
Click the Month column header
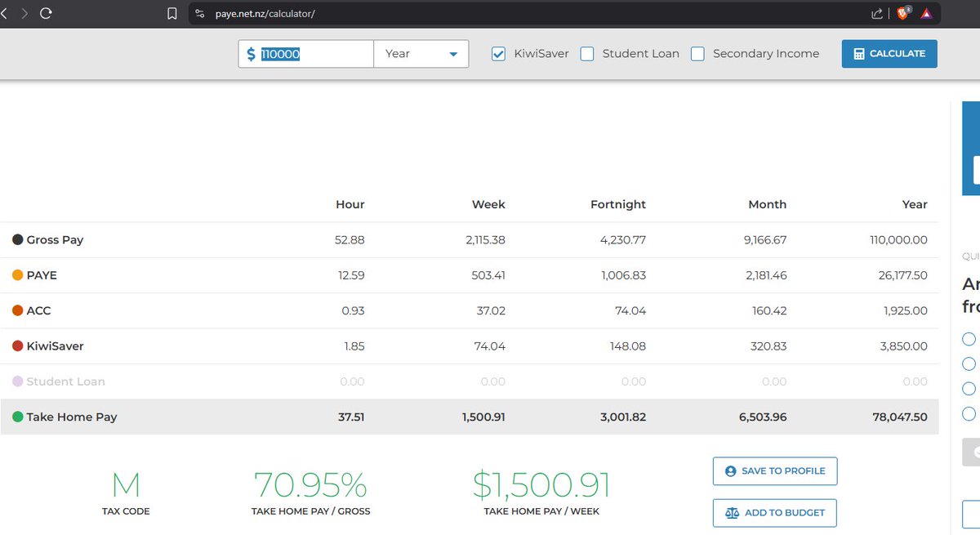[768, 204]
